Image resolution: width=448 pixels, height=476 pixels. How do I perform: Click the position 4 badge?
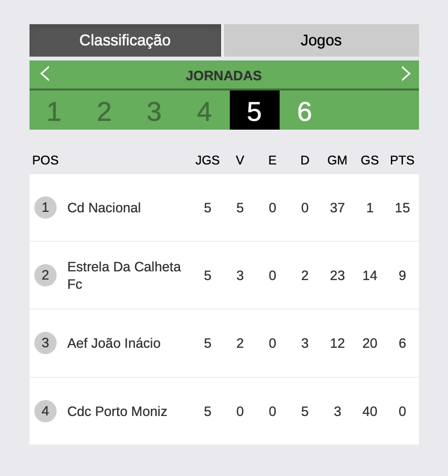click(x=45, y=411)
